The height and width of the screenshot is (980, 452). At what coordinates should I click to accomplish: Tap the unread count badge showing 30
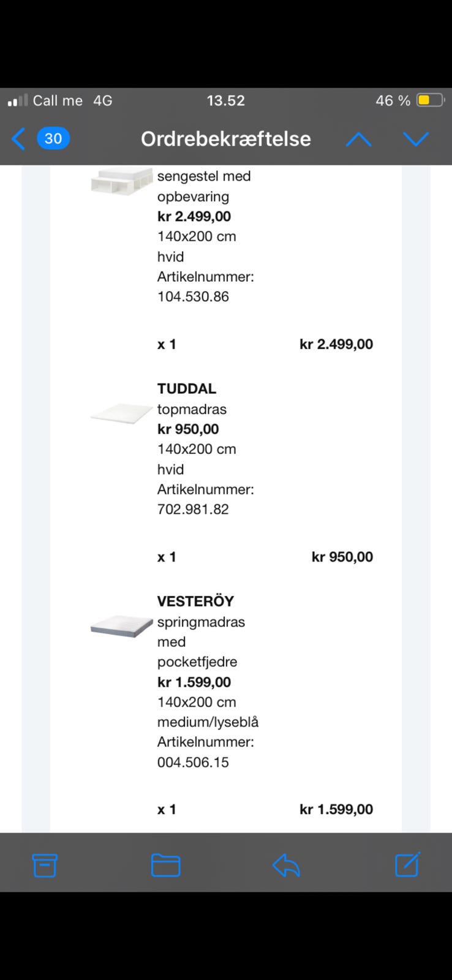[53, 138]
